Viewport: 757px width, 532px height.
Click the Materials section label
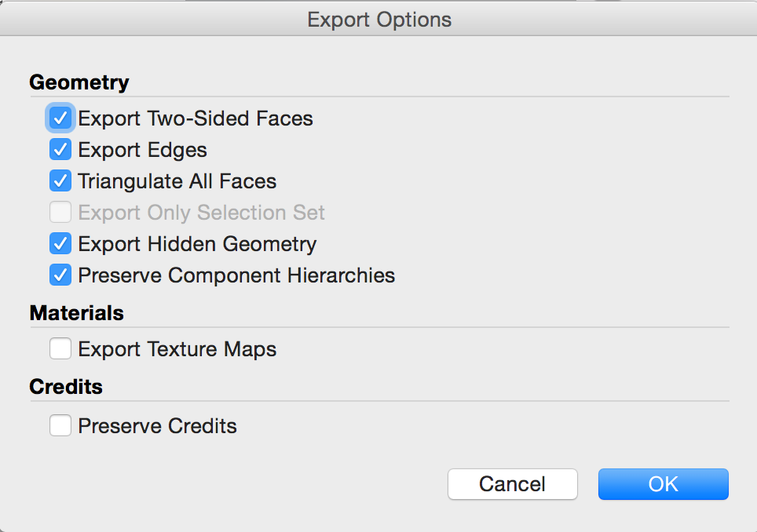tap(76, 313)
